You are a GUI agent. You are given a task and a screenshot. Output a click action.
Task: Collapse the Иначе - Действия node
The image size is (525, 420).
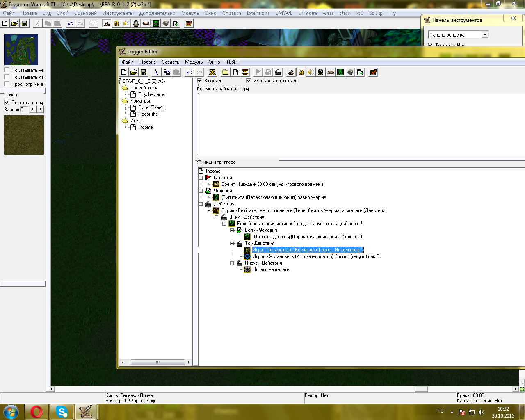click(x=232, y=263)
